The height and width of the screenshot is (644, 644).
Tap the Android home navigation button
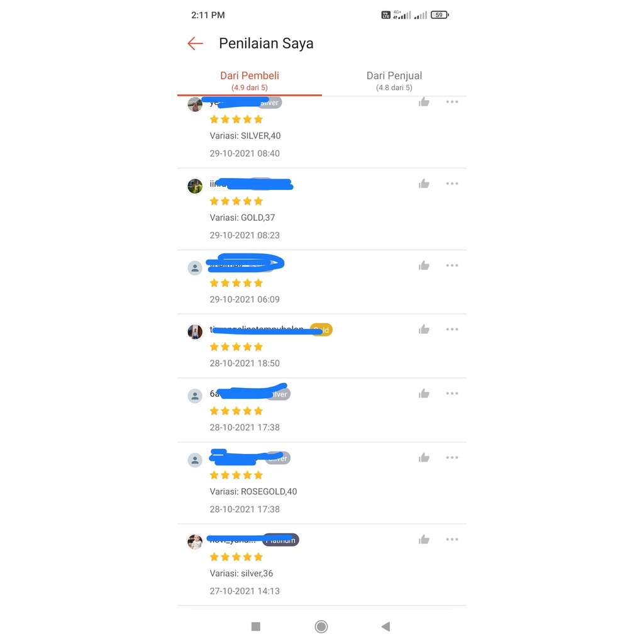[321, 626]
